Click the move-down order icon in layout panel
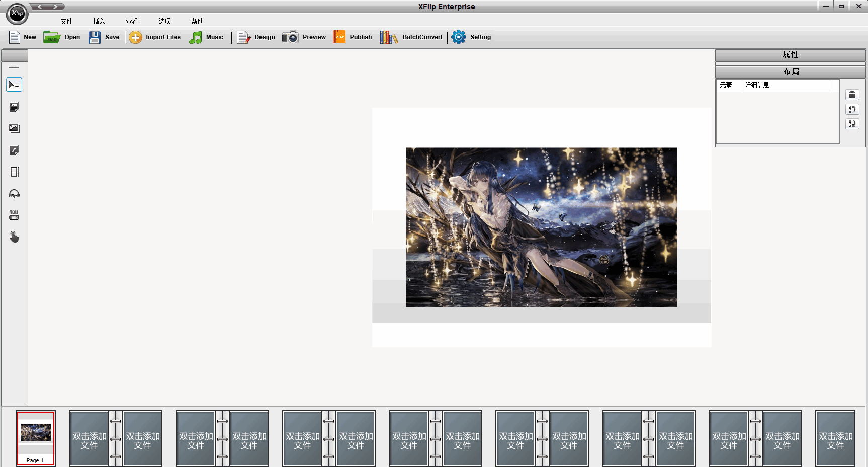 pyautogui.click(x=852, y=124)
